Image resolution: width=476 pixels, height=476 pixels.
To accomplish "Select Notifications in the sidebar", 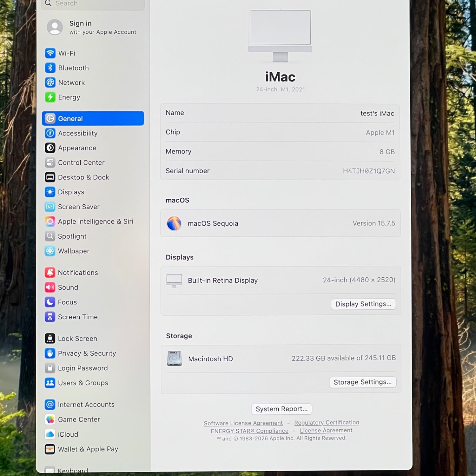I will click(x=78, y=273).
